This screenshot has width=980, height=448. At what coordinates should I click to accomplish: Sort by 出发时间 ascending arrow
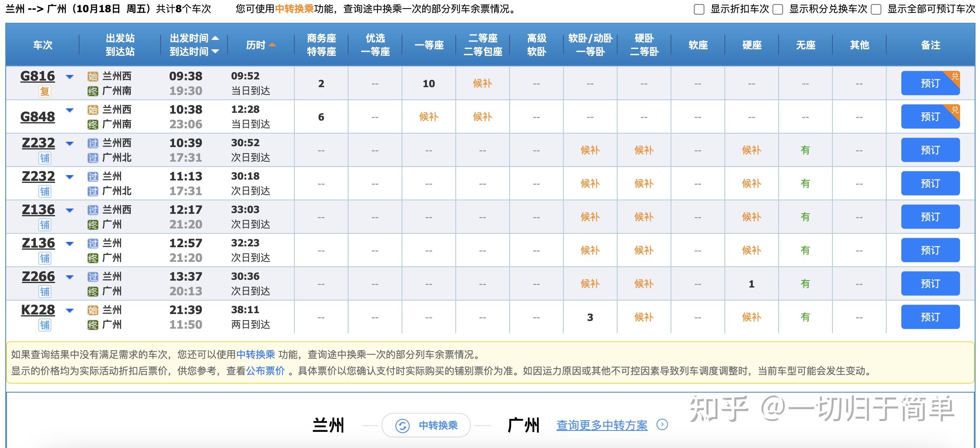coord(215,38)
